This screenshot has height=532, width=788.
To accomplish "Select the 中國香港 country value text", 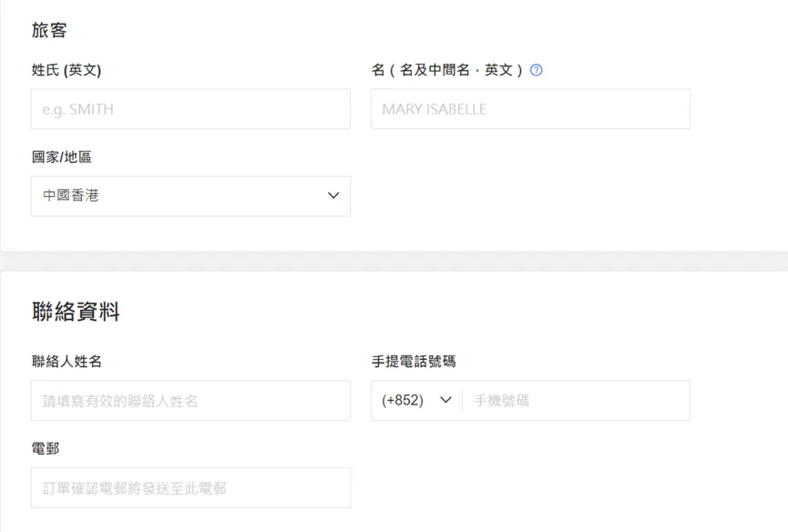I will coord(70,196).
